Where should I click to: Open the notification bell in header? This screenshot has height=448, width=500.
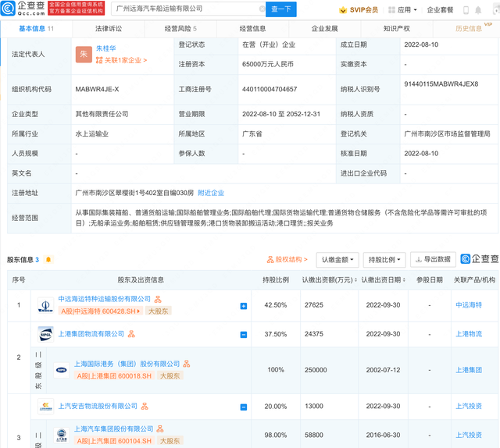click(x=478, y=10)
